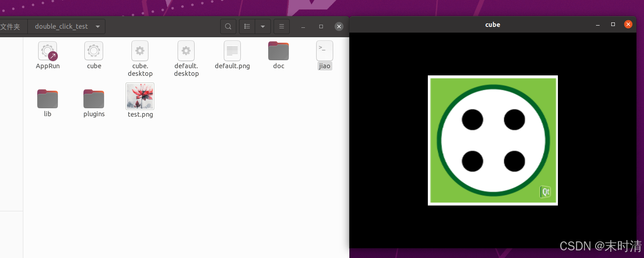Click the default.desktop file name label
This screenshot has height=258, width=644.
pyautogui.click(x=186, y=70)
